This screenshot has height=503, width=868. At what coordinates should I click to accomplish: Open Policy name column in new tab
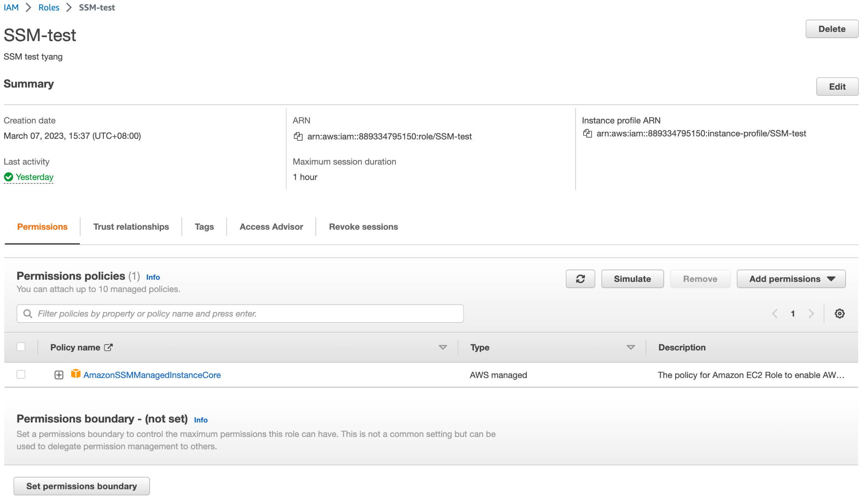click(109, 347)
